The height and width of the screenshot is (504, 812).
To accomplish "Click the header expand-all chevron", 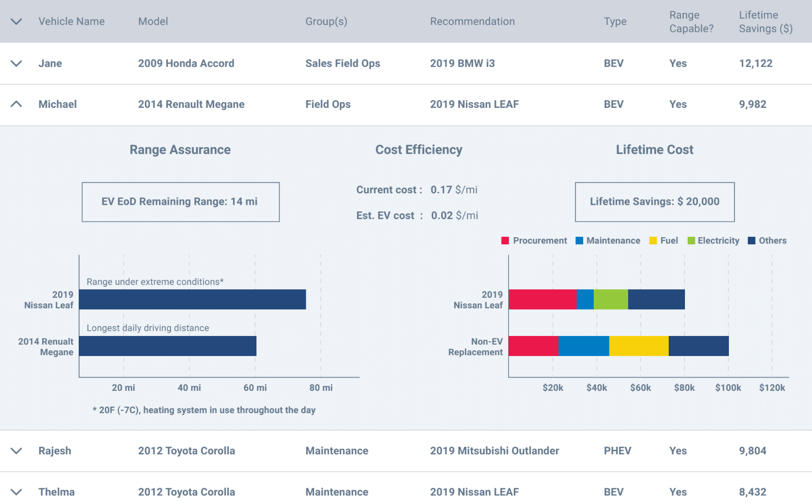I will 16,21.
